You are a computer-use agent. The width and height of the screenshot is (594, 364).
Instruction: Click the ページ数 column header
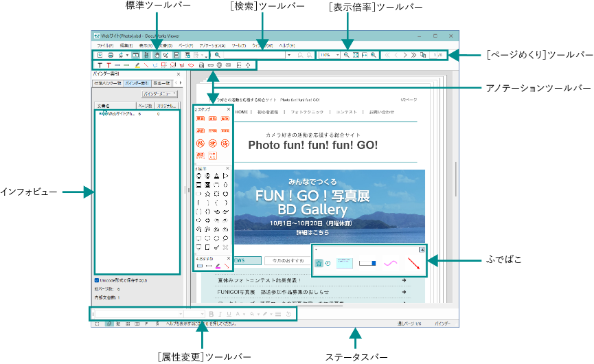(145, 106)
